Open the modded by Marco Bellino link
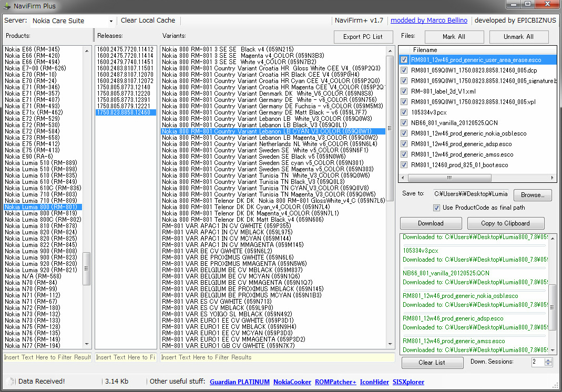The width and height of the screenshot is (562, 392). [428, 20]
